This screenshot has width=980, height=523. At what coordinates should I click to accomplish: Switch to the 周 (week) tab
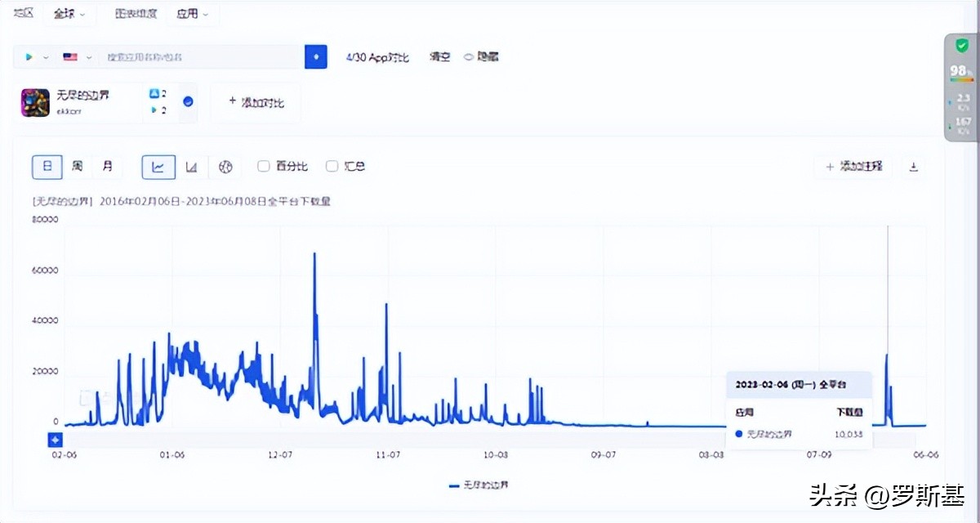pos(78,167)
